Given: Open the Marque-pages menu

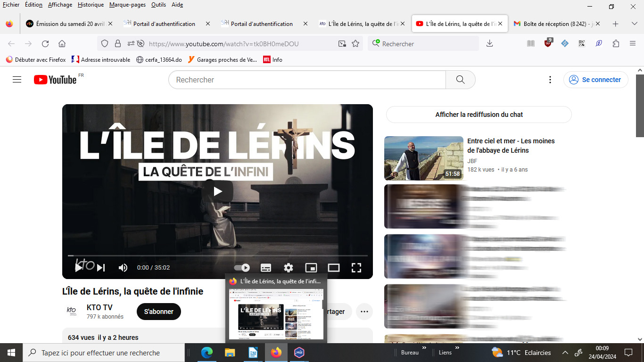Looking at the screenshot, I should (127, 5).
